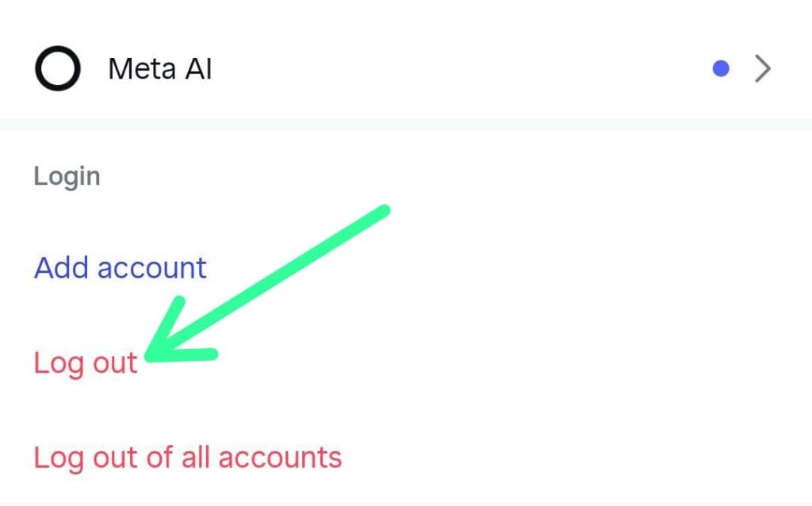
Task: Click the Add account link
Action: 120,268
